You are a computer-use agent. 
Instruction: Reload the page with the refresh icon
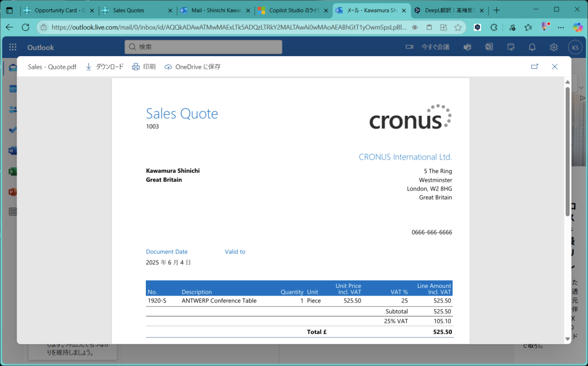pos(25,28)
